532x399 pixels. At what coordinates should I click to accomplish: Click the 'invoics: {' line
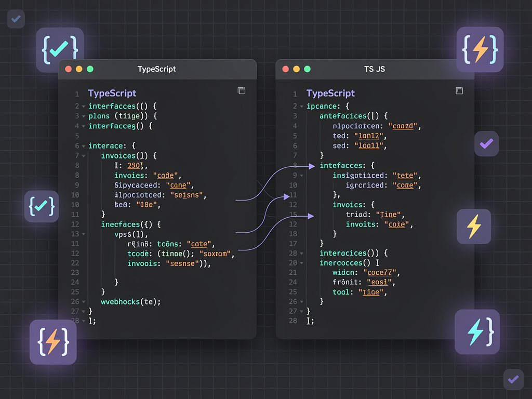pyautogui.click(x=353, y=205)
